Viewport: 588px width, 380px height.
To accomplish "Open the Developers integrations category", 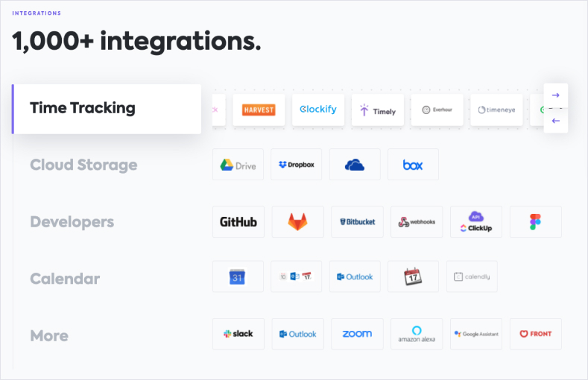I will pyautogui.click(x=72, y=222).
